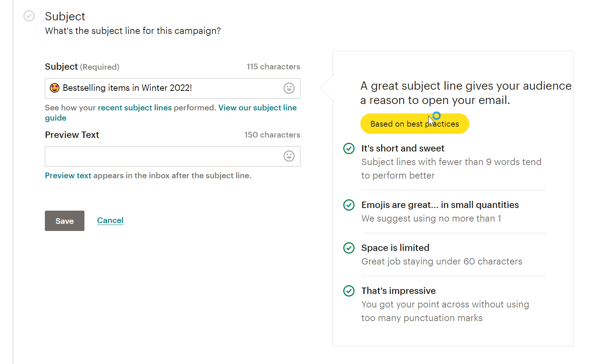Click the Based on best practices badge
Screen dimensions: 602x364
click(x=414, y=124)
